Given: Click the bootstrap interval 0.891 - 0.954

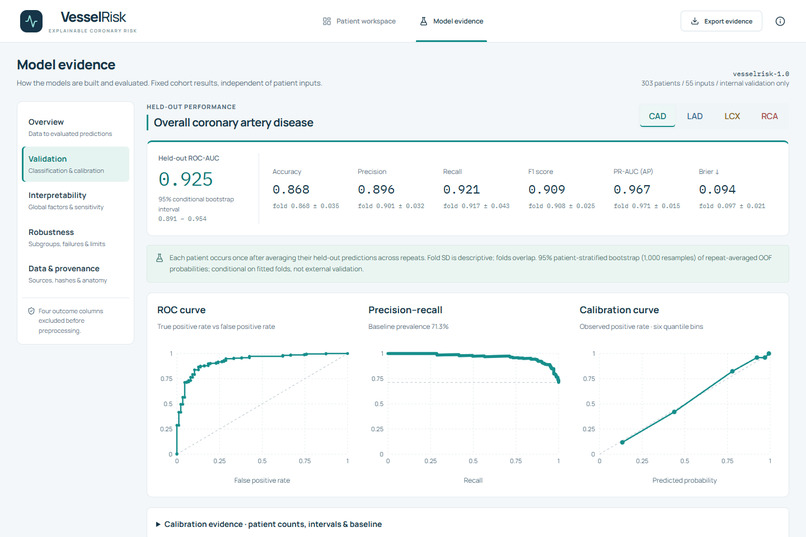Looking at the screenshot, I should [182, 218].
